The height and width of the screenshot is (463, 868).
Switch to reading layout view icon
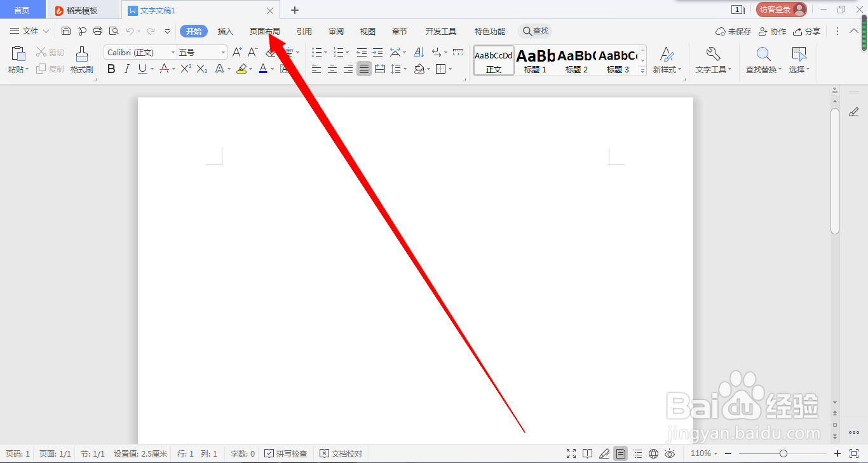coord(588,453)
